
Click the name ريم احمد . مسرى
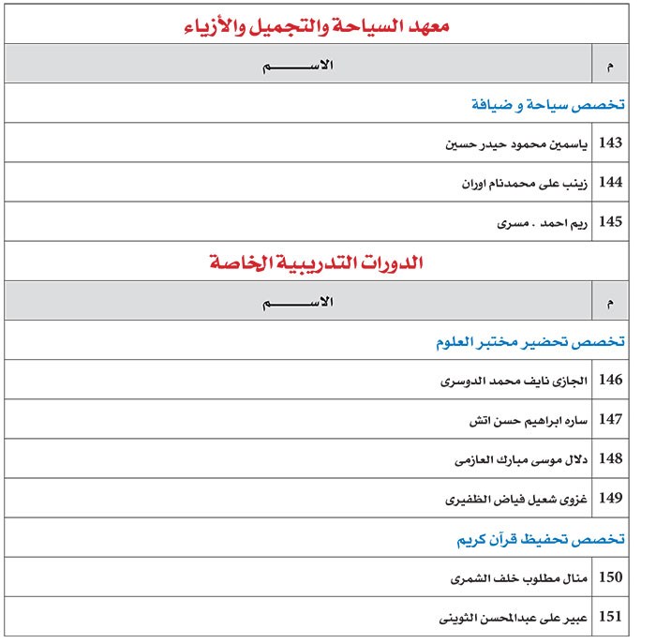543,222
